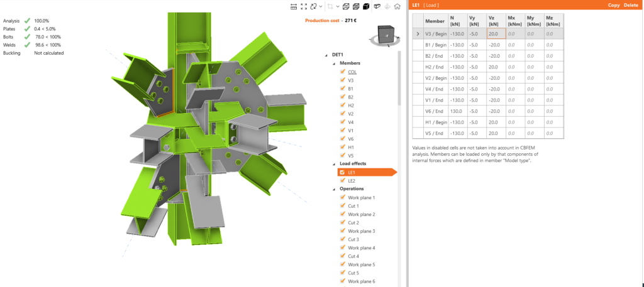Toggle the LE2 load effect checkbox

pyautogui.click(x=343, y=180)
